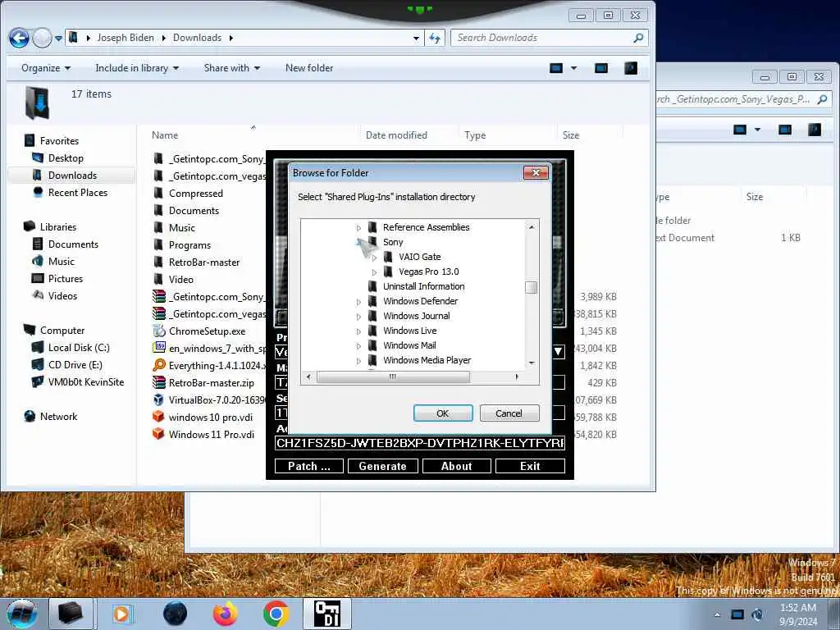Open the Organize menu
The image size is (840, 630).
pos(46,68)
